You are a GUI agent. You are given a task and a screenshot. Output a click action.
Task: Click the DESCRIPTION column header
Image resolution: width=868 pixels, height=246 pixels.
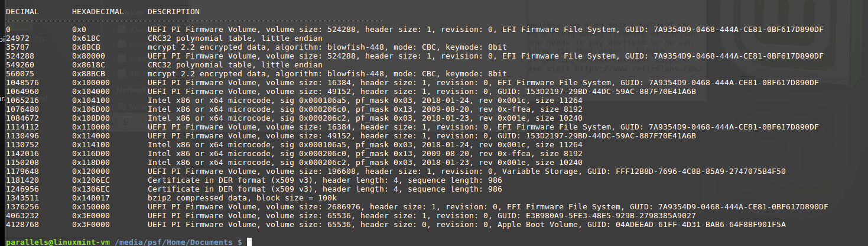point(173,12)
